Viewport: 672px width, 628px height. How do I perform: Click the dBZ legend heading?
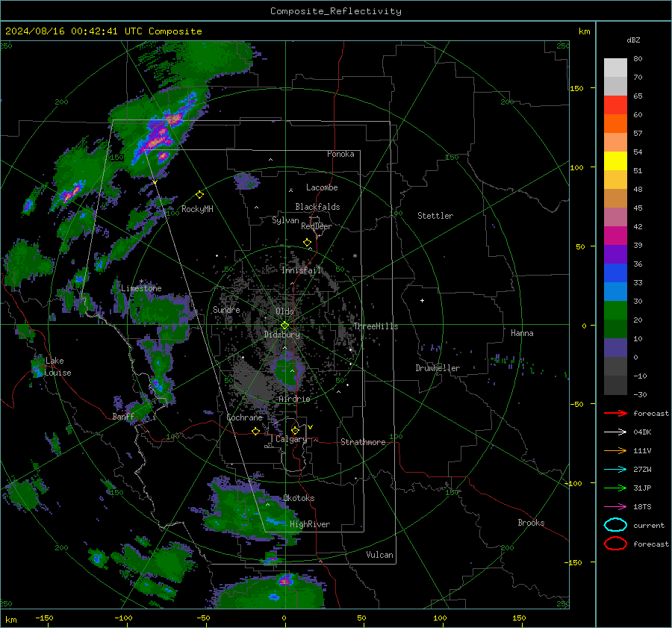[x=633, y=40]
